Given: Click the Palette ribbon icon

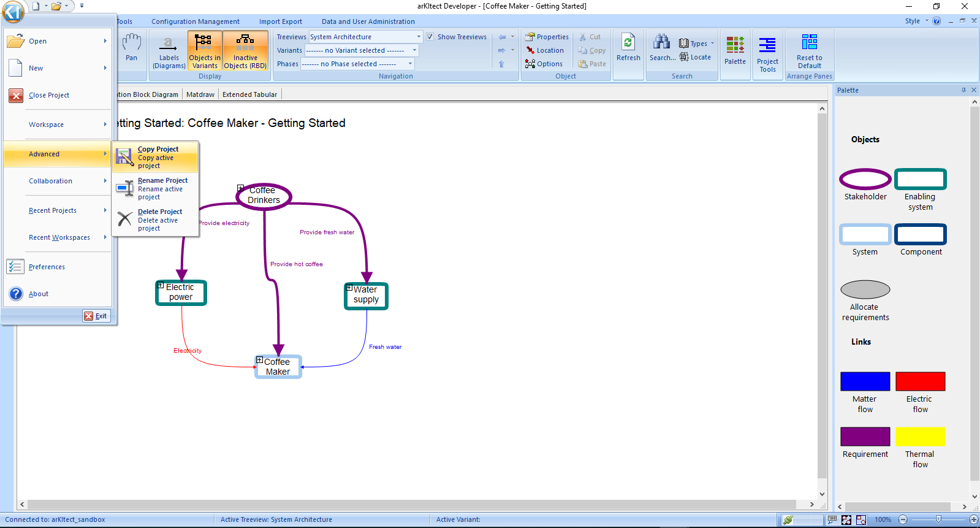Looking at the screenshot, I should coord(735,50).
